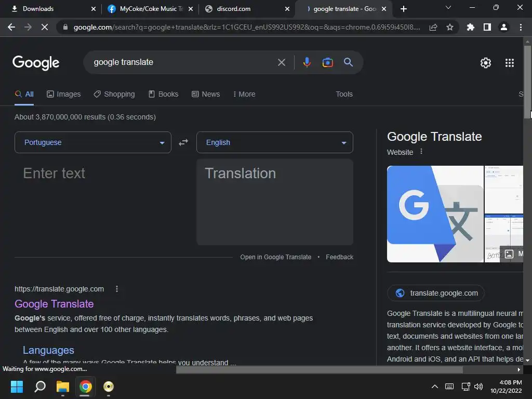Click Open in Google Translate link
Image resolution: width=532 pixels, height=399 pixels.
pos(275,257)
